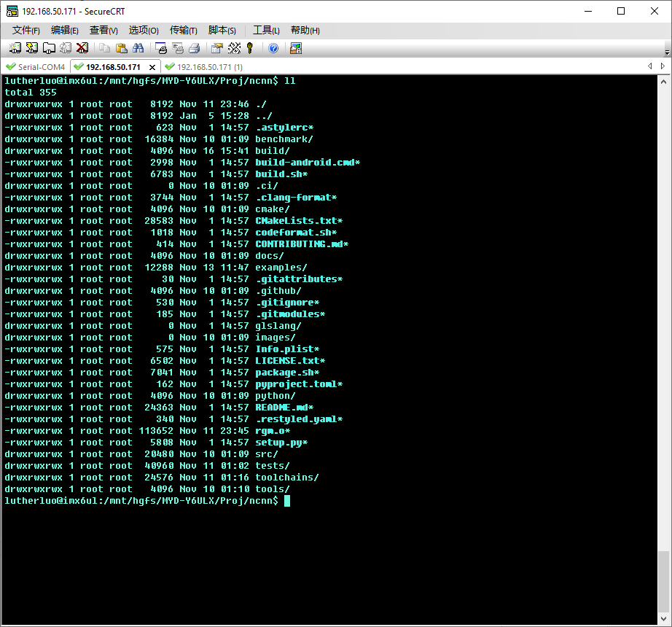Open the 文件(F) menu
672x627 pixels.
pos(26,30)
